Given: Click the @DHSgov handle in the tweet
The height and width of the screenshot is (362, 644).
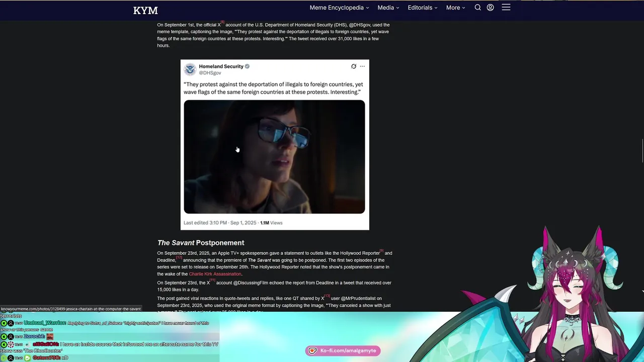Looking at the screenshot, I should pos(210,73).
